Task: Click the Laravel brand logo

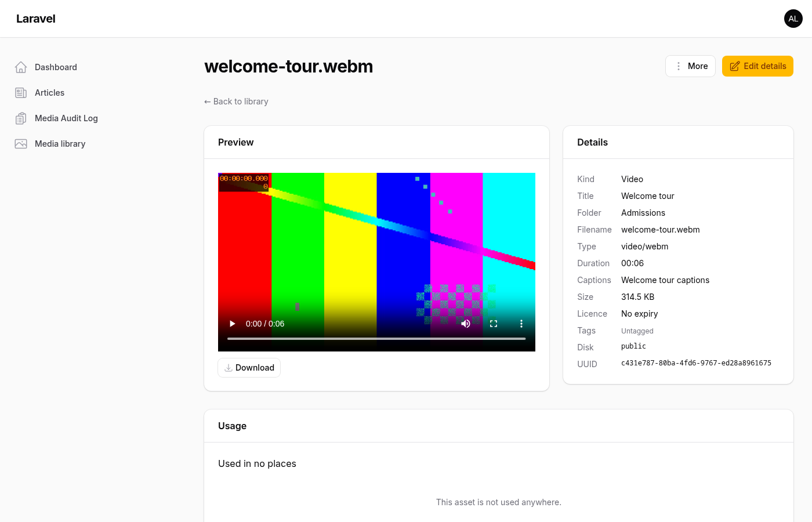Action: pyautogui.click(x=36, y=19)
